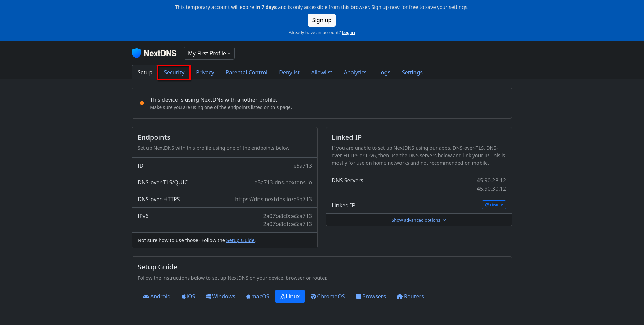Click the Link IP button
644x325 pixels.
click(x=494, y=205)
